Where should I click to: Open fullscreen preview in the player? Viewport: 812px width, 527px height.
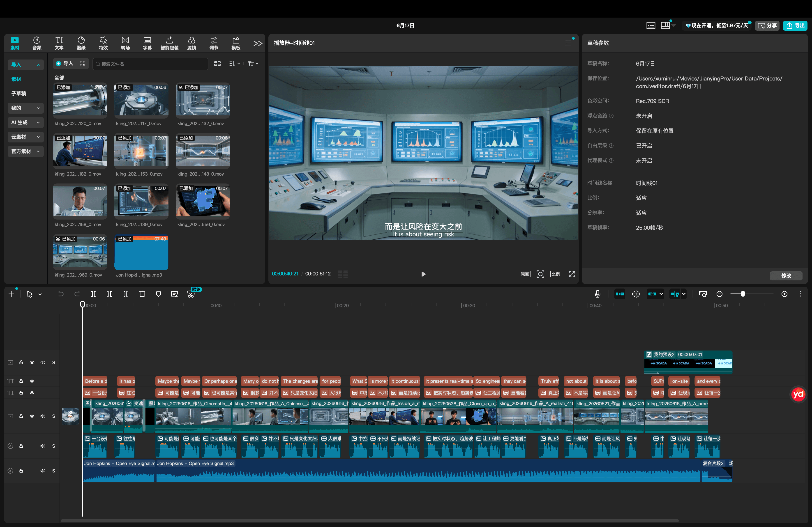572,274
